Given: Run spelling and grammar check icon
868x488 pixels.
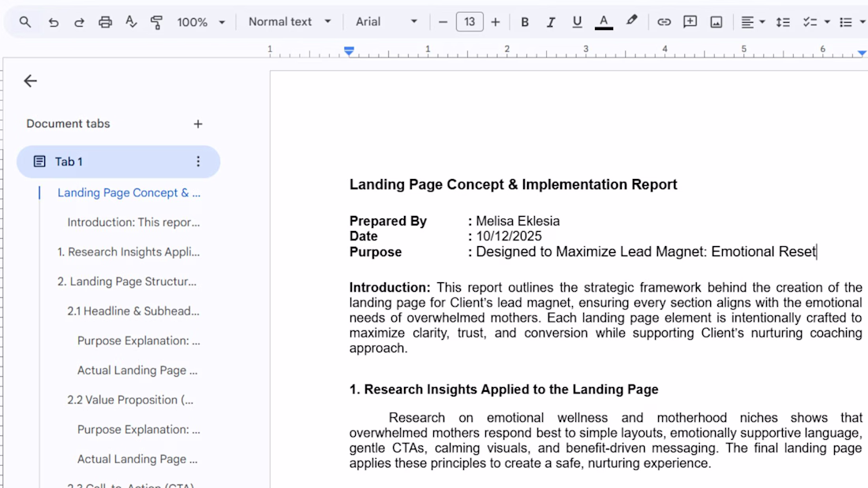Looking at the screenshot, I should coord(131,22).
